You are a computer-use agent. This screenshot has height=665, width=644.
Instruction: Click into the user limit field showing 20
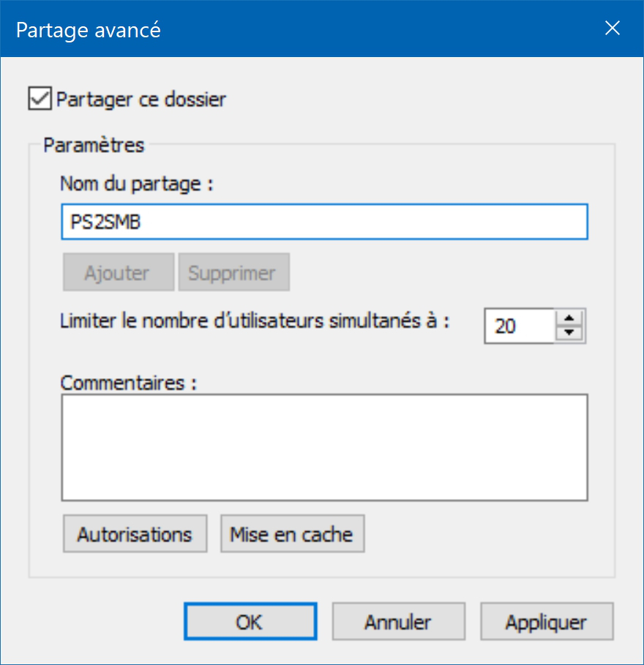click(520, 326)
